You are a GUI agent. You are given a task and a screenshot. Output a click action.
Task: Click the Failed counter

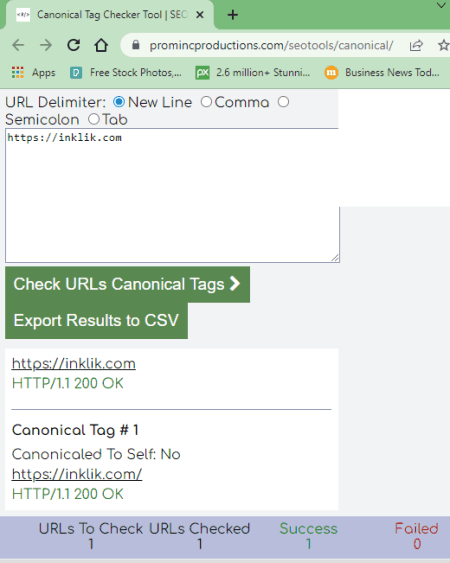[x=417, y=536]
